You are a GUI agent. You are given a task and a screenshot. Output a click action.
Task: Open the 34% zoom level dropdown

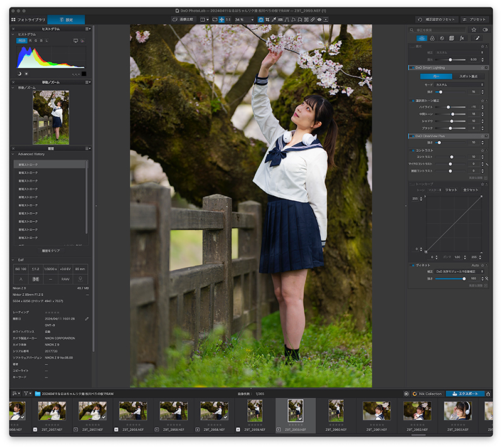coord(244,19)
